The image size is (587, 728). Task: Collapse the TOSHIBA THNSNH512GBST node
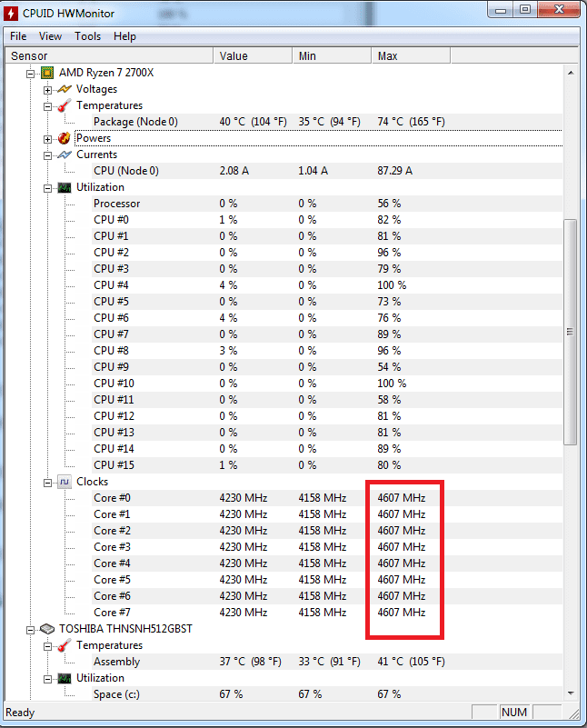30,630
